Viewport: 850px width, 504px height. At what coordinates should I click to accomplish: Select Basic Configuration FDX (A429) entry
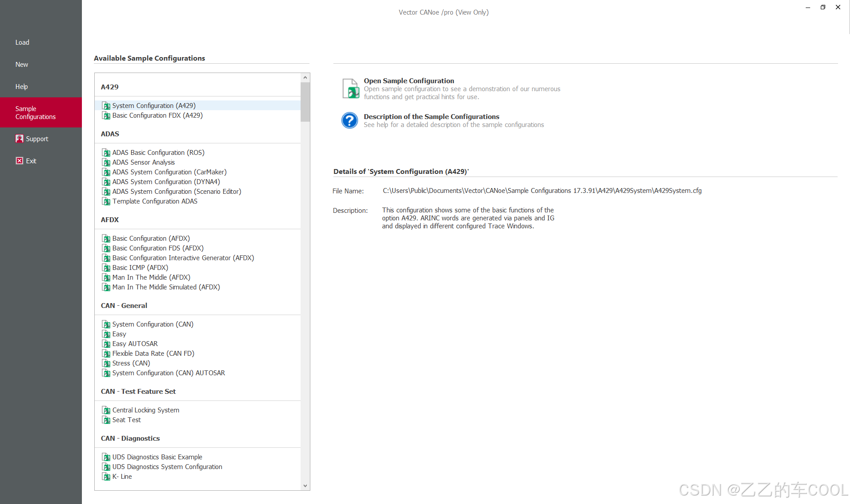coord(157,115)
